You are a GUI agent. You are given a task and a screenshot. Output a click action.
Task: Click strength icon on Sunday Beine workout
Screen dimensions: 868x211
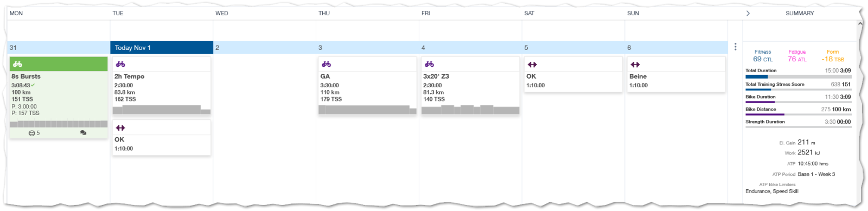pos(635,65)
